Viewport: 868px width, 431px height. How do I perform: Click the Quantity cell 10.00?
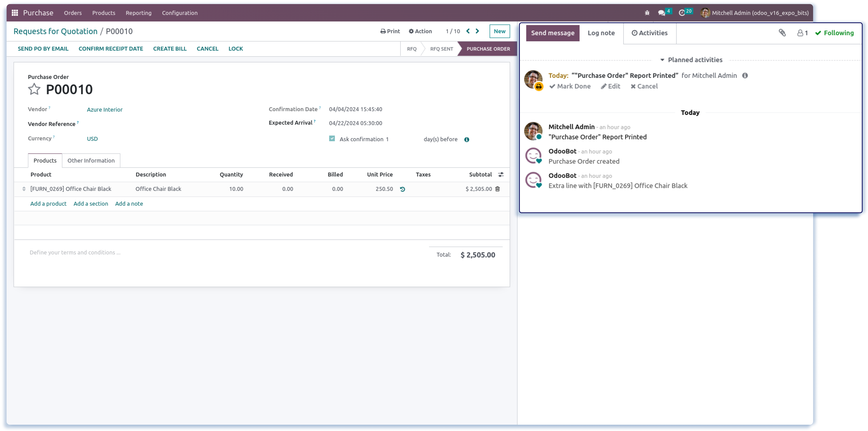coord(236,189)
